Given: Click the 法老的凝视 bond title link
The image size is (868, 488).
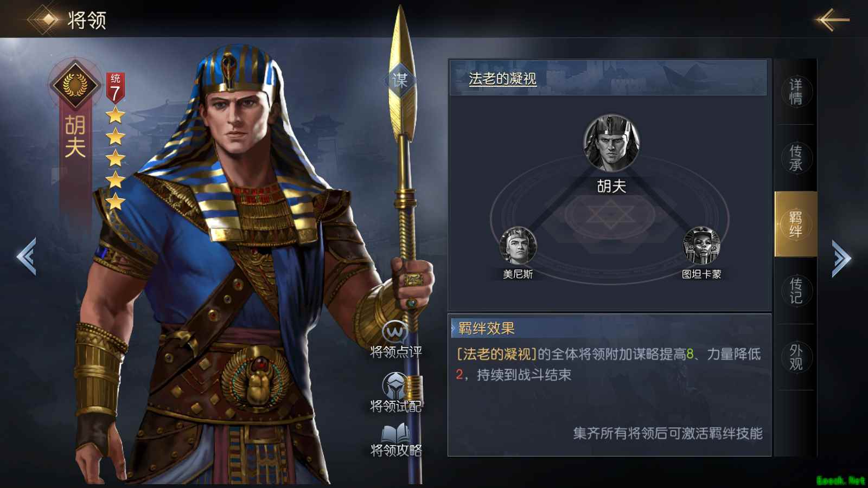Looking at the screenshot, I should click(x=502, y=79).
